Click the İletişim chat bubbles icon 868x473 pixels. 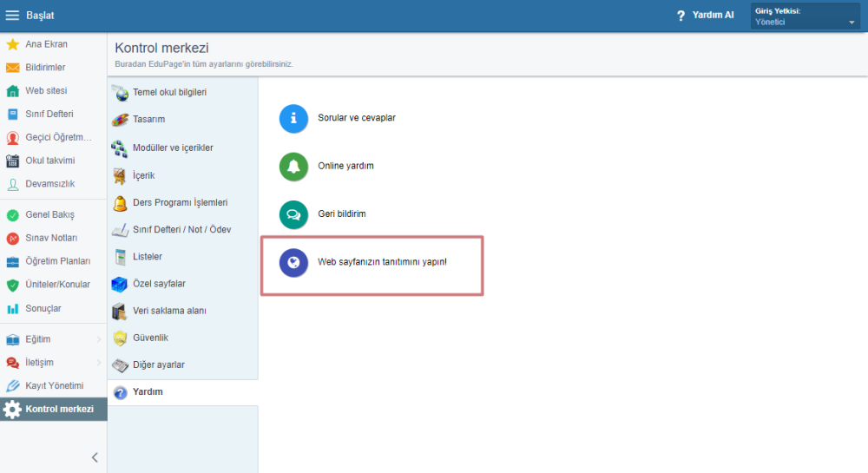click(13, 363)
